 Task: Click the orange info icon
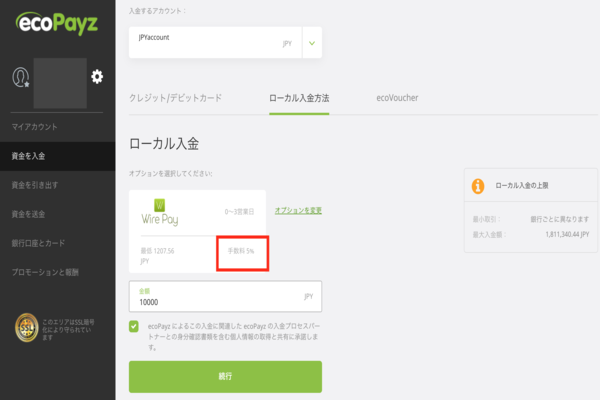point(478,186)
